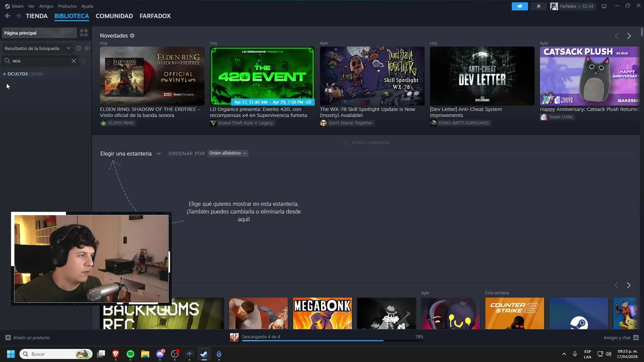Click the forward navigation arrow

[18, 16]
